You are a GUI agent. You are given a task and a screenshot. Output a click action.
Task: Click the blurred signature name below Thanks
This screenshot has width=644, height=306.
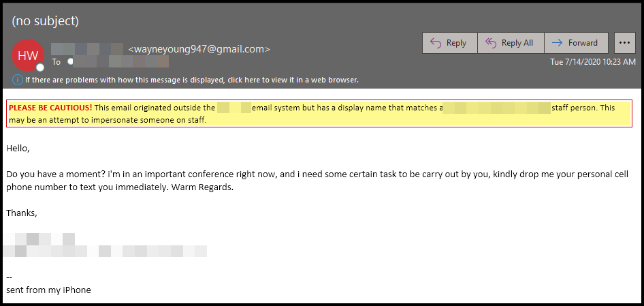click(39, 239)
